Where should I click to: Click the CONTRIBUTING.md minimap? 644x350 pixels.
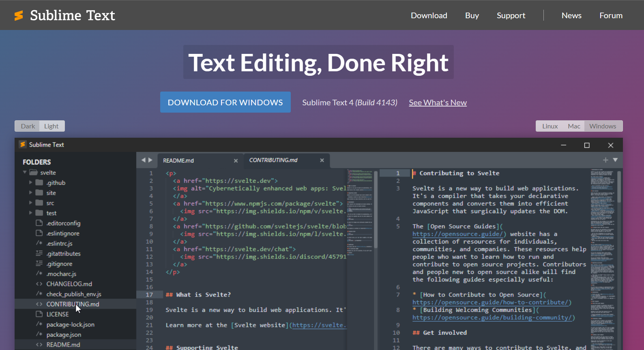point(603,259)
